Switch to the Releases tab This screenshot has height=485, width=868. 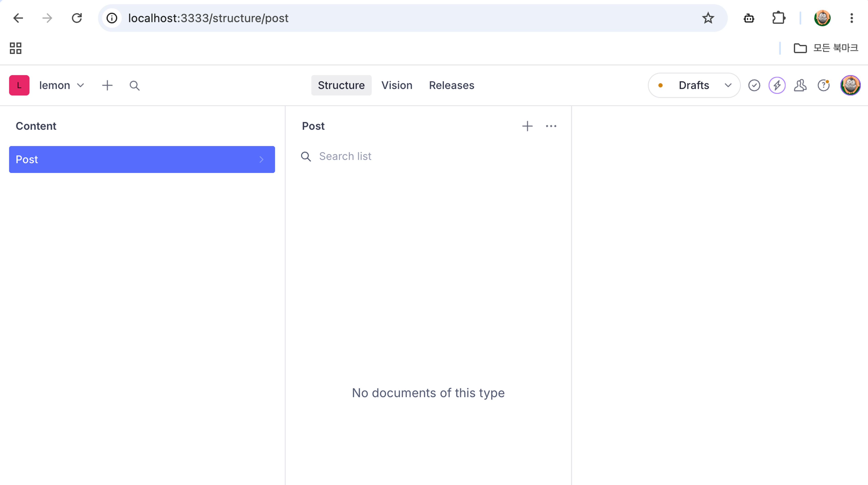pos(452,85)
